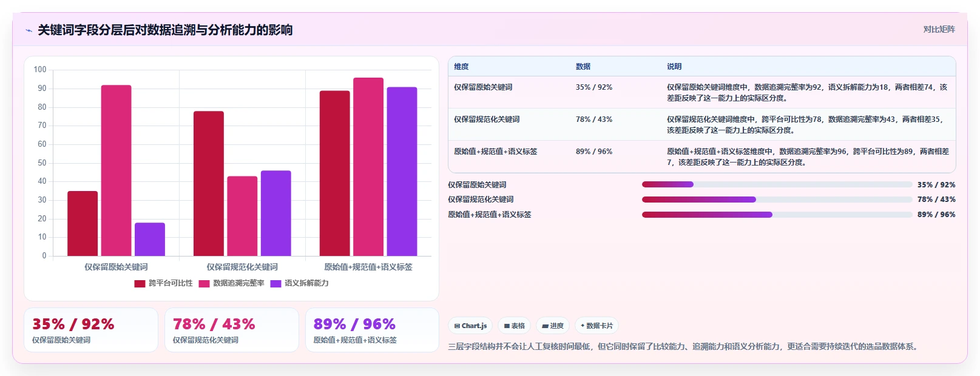
Task: Click the 仅保留规范化关键词 progress row label
Action: (x=481, y=200)
